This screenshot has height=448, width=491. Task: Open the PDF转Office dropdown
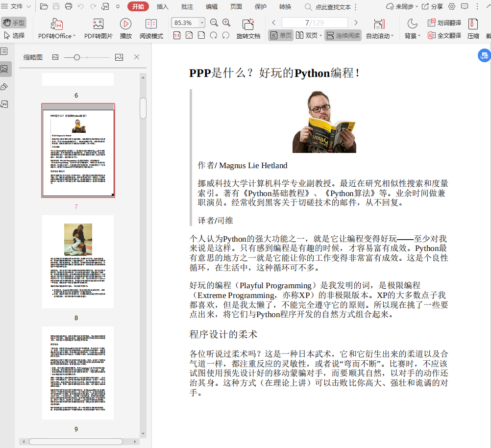(x=57, y=28)
